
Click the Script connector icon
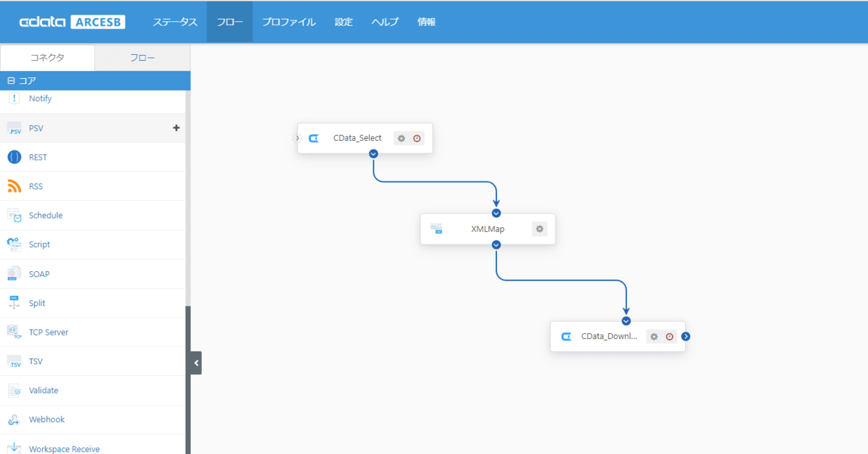tap(14, 244)
